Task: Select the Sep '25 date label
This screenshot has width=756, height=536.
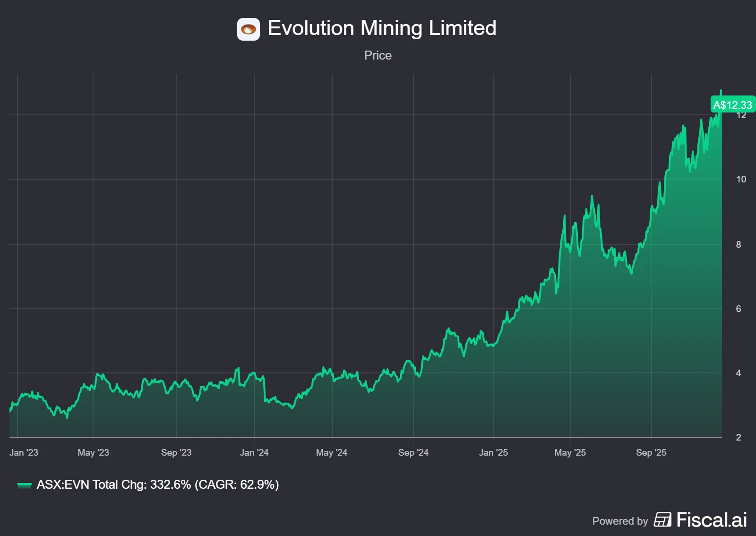Action: pos(651,452)
